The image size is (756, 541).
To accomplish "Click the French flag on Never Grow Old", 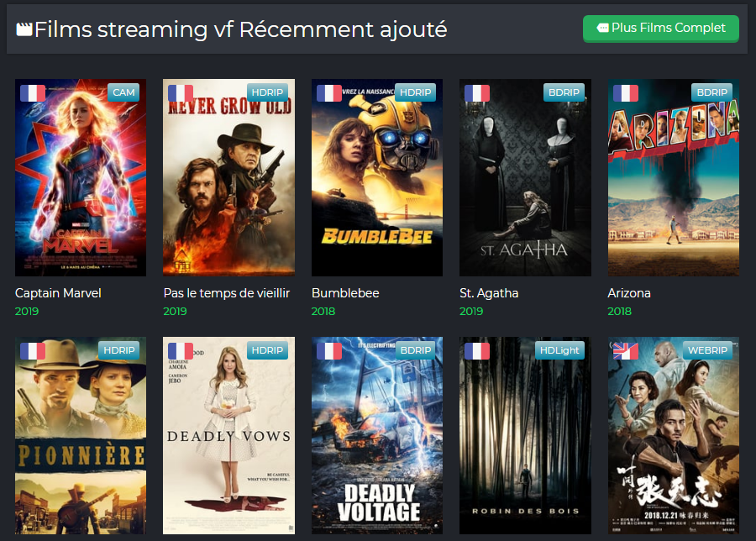I will pyautogui.click(x=181, y=93).
